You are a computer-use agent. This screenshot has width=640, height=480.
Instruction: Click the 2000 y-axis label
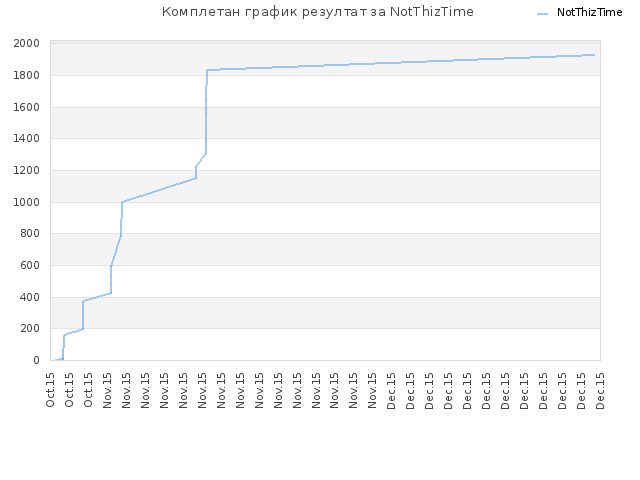coord(27,43)
